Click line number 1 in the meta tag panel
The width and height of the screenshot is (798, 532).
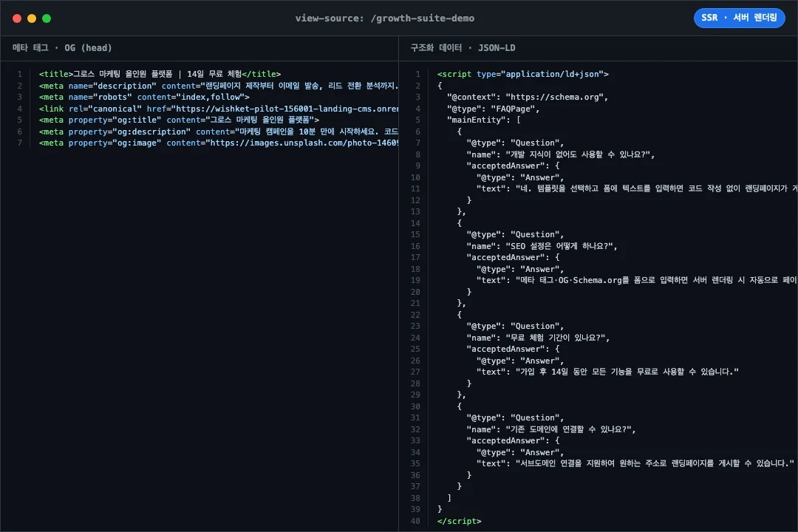point(19,74)
